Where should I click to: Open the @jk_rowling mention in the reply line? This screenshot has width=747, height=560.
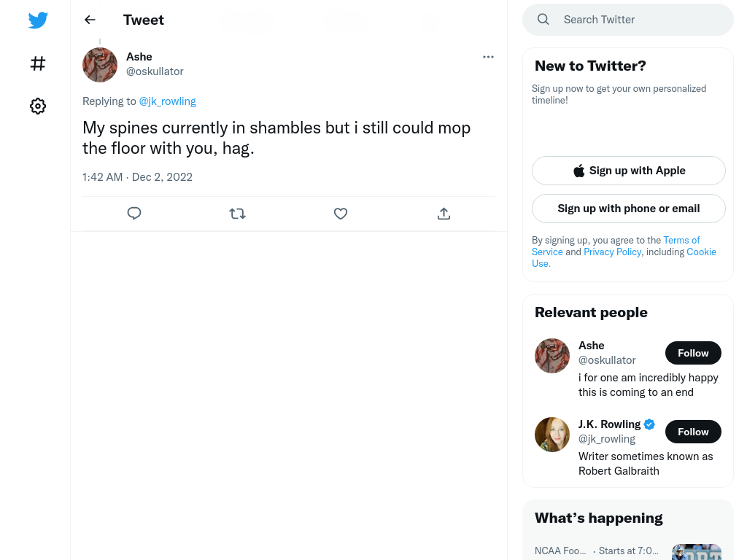(167, 101)
